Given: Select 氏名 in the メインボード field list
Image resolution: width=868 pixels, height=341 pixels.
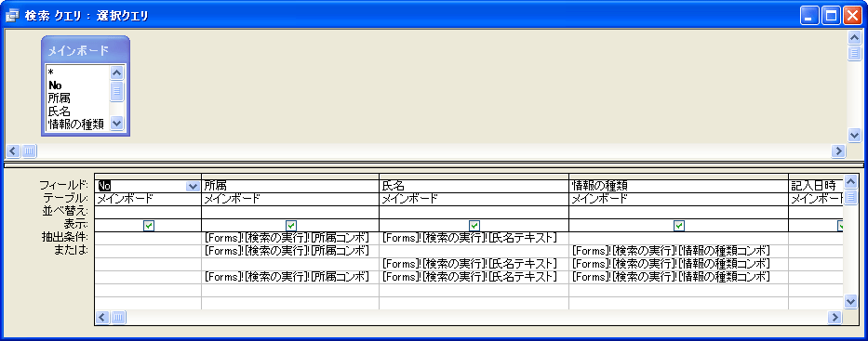Looking at the screenshot, I should point(60,111).
